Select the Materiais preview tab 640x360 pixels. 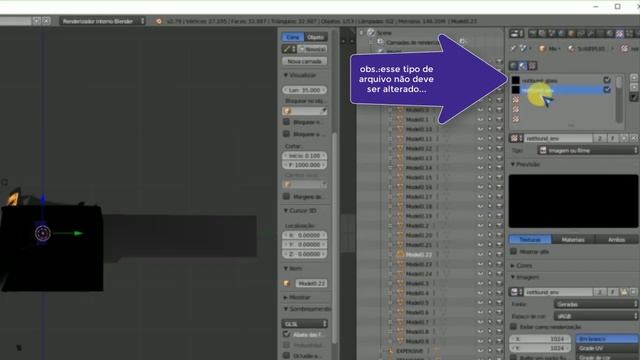click(x=573, y=240)
